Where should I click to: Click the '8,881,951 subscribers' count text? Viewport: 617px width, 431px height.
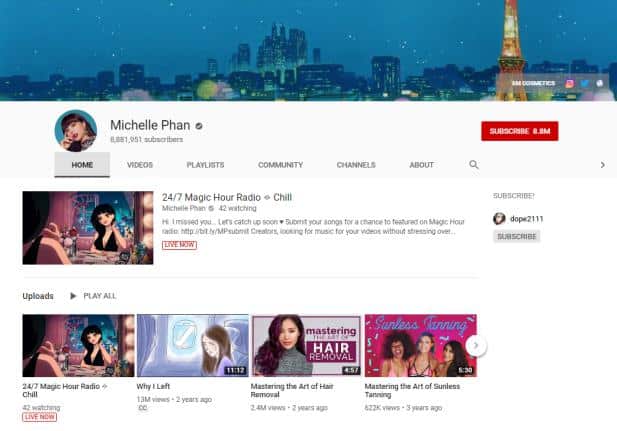coord(146,140)
